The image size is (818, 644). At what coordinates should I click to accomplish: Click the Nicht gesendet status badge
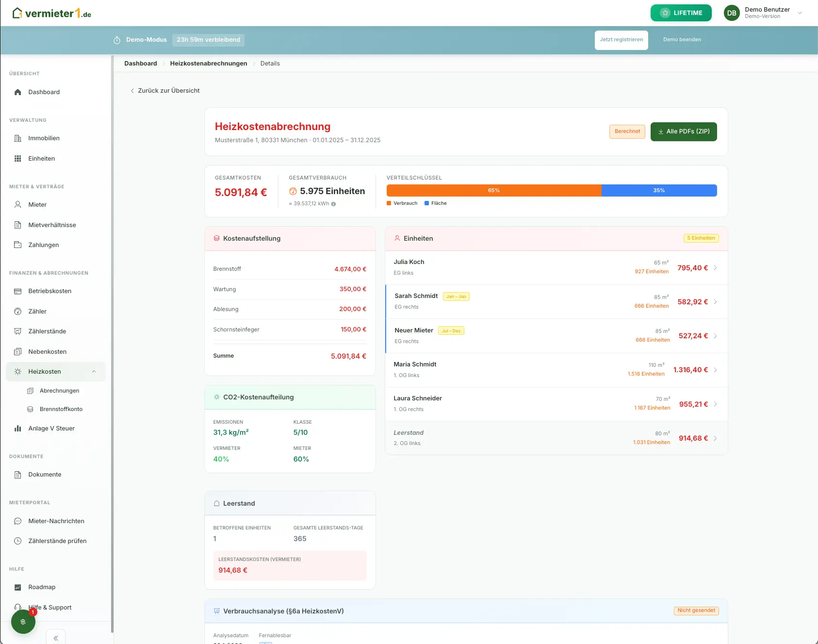pyautogui.click(x=696, y=611)
